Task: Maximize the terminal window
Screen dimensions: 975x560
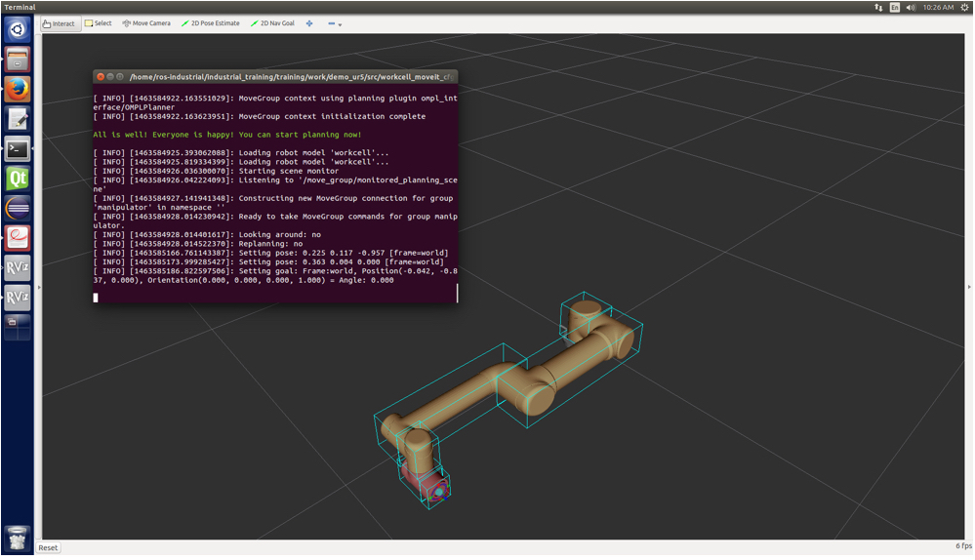Action: coord(120,76)
